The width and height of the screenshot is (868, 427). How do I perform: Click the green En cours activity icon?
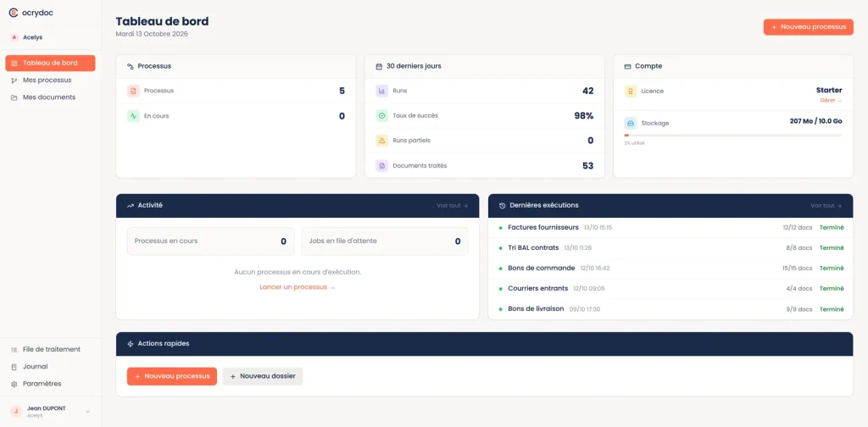click(x=133, y=116)
